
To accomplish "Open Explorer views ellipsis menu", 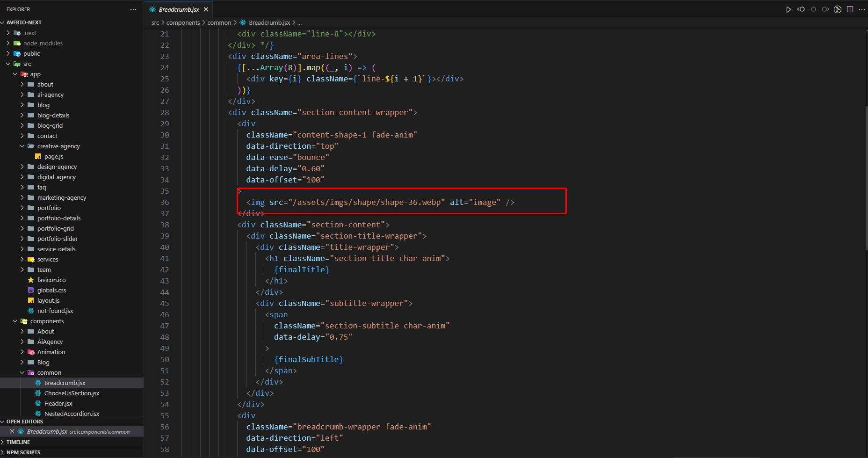I will (x=133, y=9).
